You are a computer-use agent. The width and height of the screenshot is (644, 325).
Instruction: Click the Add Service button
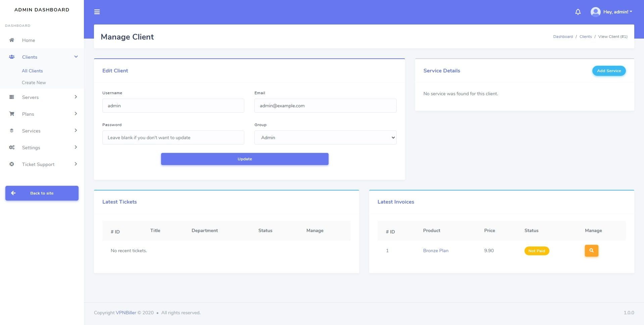[x=609, y=71]
